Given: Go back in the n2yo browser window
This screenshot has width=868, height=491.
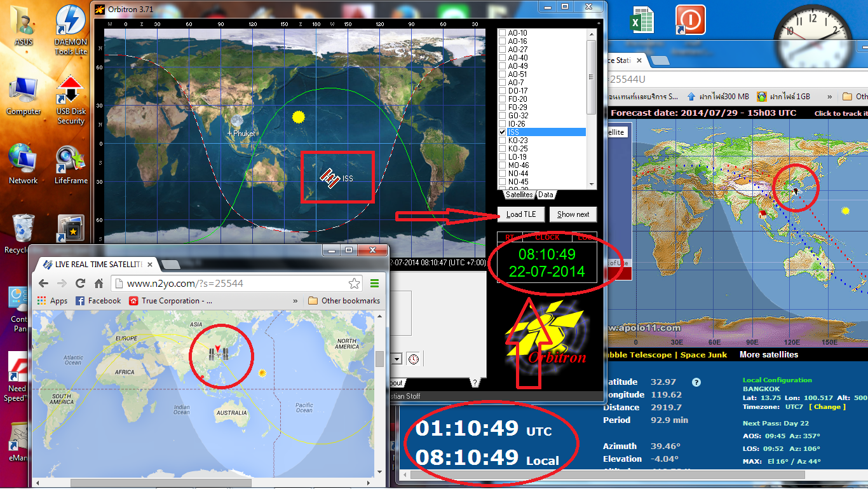Looking at the screenshot, I should pyautogui.click(x=43, y=283).
